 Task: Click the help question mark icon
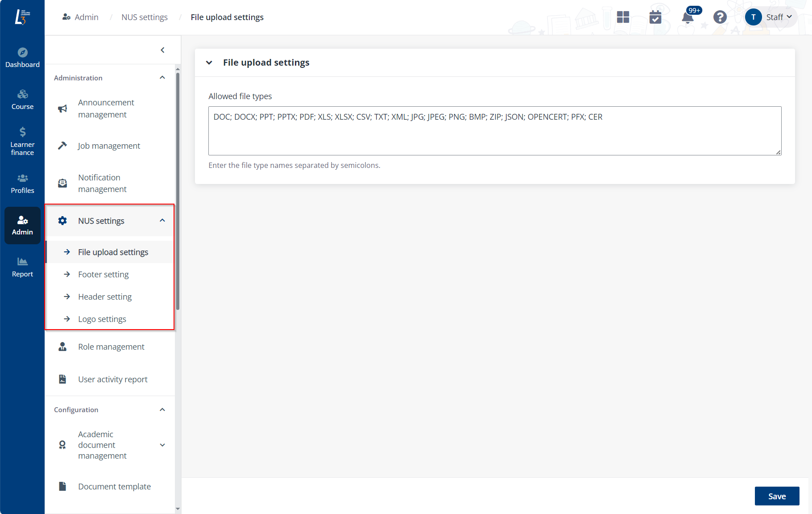click(x=720, y=17)
